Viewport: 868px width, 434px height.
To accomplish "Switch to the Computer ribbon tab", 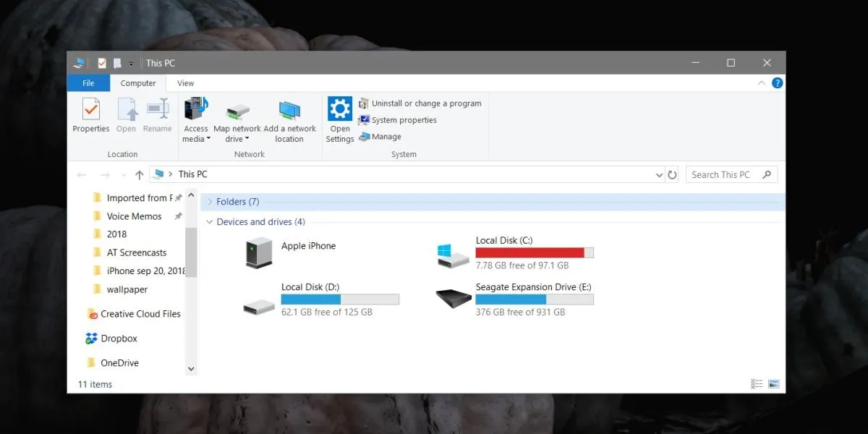I will [x=138, y=83].
